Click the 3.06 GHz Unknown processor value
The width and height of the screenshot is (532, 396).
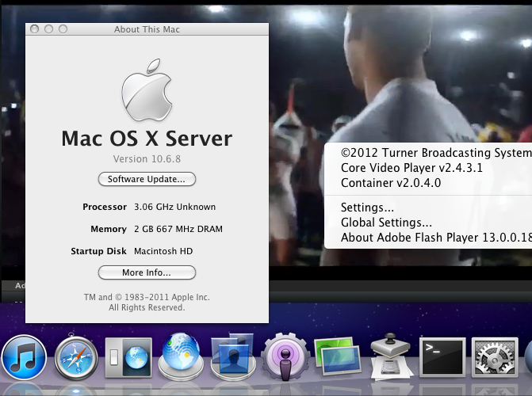[x=174, y=207]
